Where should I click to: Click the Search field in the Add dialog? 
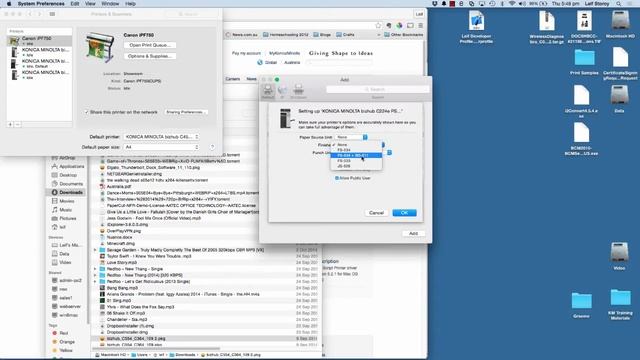(378, 89)
